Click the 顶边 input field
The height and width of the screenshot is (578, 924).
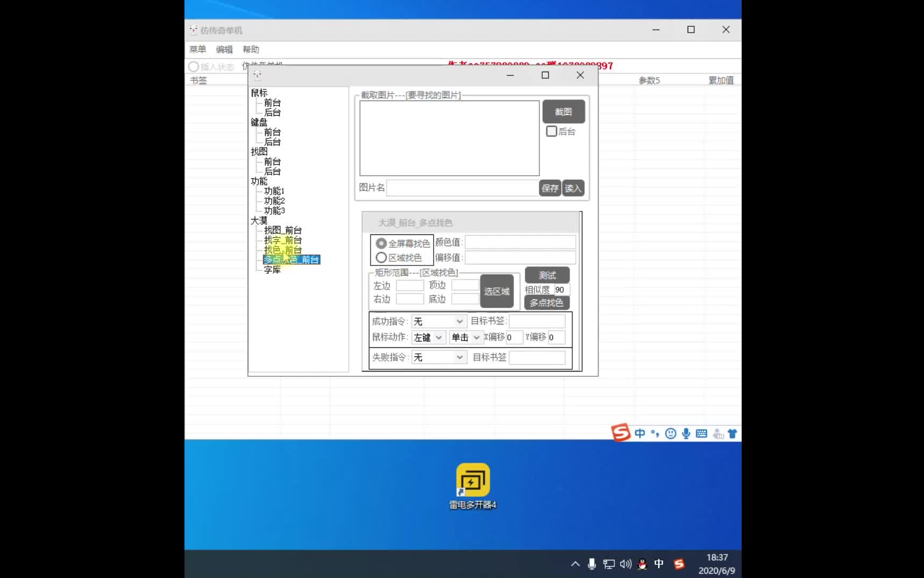click(x=466, y=285)
